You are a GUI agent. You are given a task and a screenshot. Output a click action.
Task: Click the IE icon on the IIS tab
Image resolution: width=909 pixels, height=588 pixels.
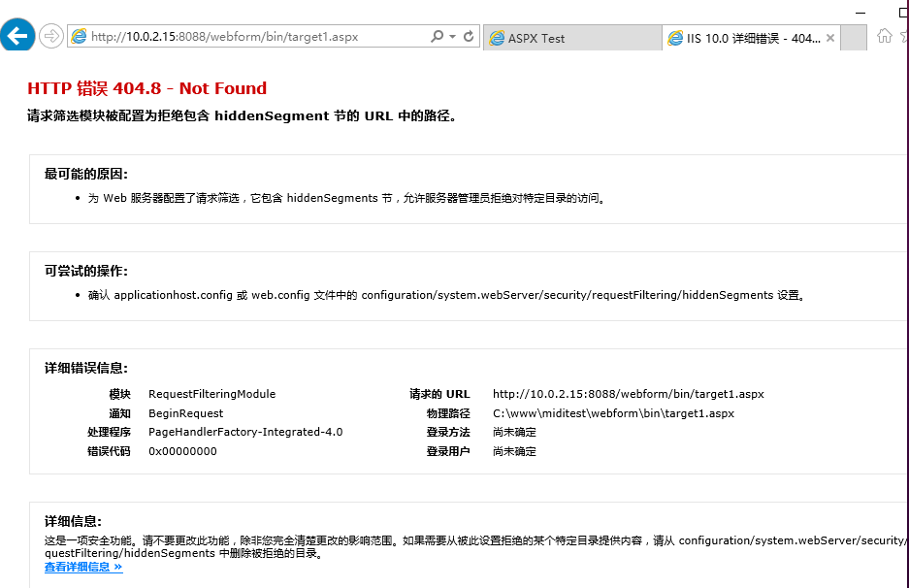click(675, 38)
